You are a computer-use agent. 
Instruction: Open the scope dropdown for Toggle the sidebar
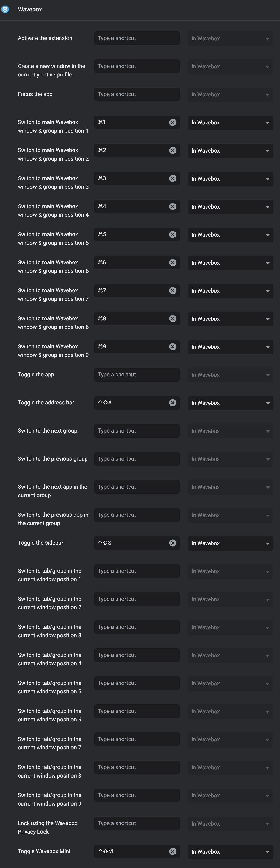point(230,543)
